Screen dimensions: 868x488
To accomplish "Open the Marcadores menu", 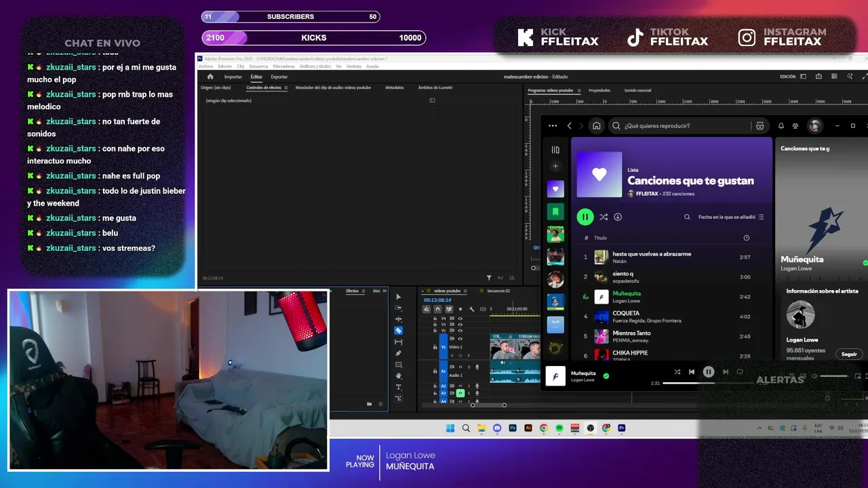I will coord(283,66).
